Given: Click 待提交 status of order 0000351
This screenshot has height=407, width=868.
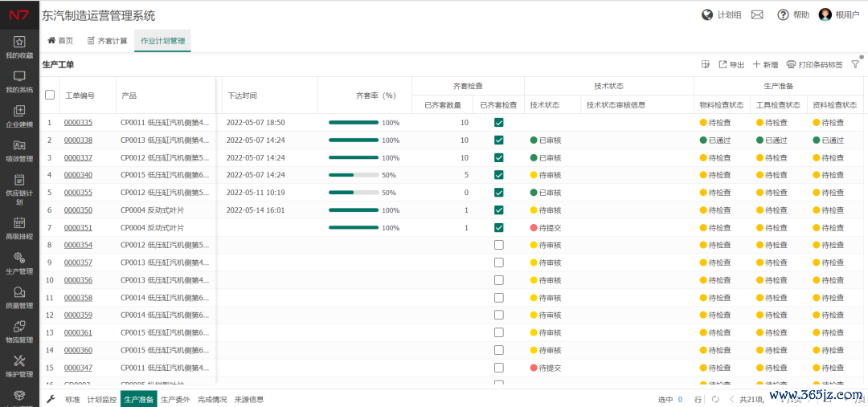Looking at the screenshot, I should click(546, 228).
